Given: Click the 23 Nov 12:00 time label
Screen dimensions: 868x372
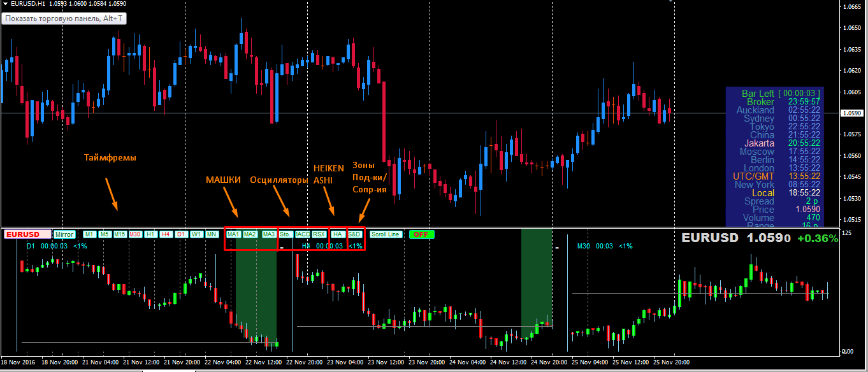Looking at the screenshot, I should tap(386, 362).
